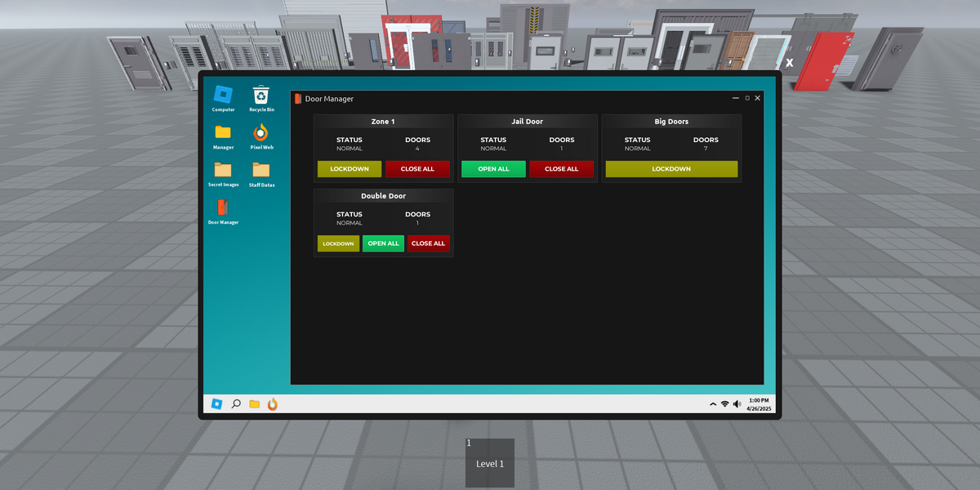Launch Pixel Web from the taskbar
The image size is (980, 490).
(273, 403)
